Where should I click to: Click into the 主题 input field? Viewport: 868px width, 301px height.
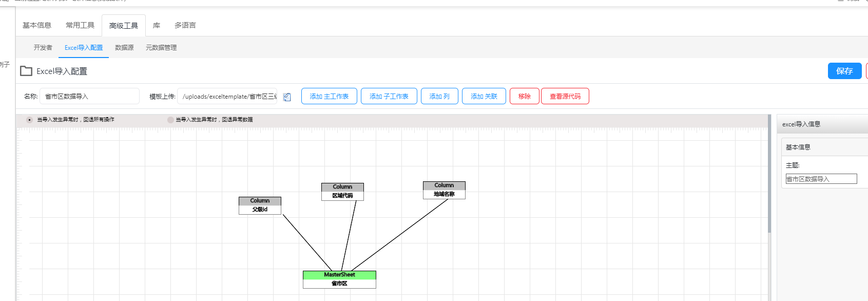pyautogui.click(x=821, y=179)
